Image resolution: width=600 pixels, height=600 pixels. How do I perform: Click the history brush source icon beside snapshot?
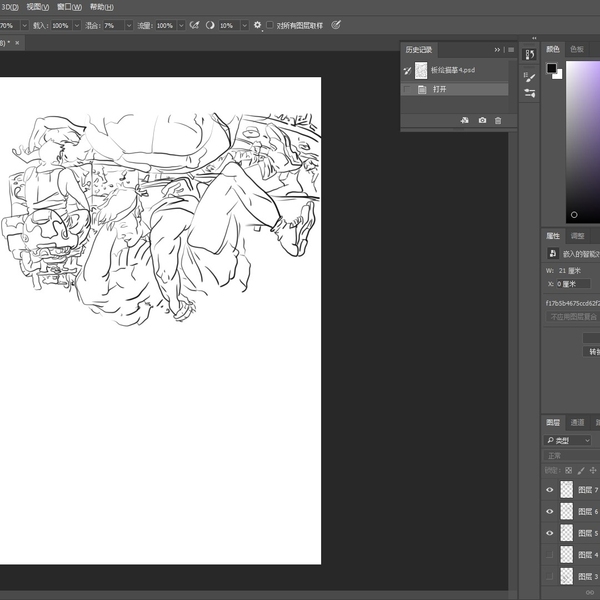(x=407, y=70)
